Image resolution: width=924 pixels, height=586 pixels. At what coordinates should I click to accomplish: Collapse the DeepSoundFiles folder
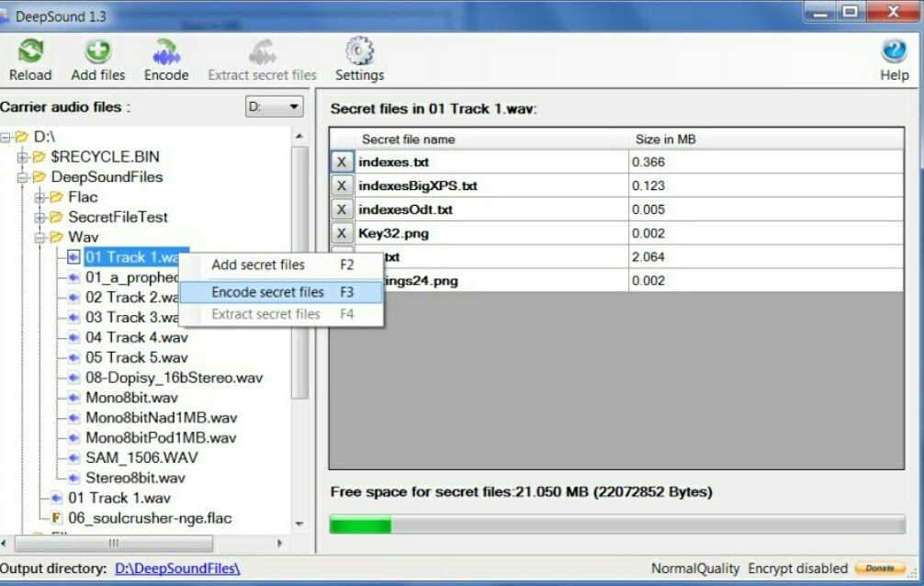pos(23,177)
